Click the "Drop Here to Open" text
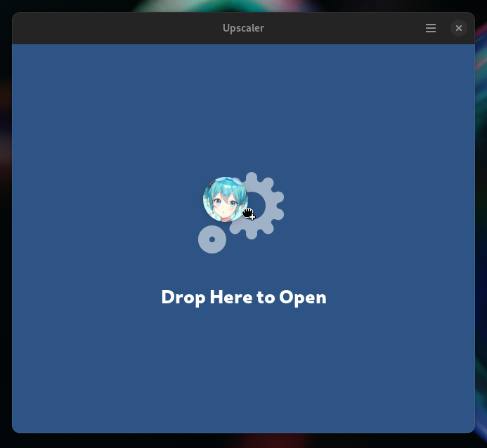 tap(244, 297)
